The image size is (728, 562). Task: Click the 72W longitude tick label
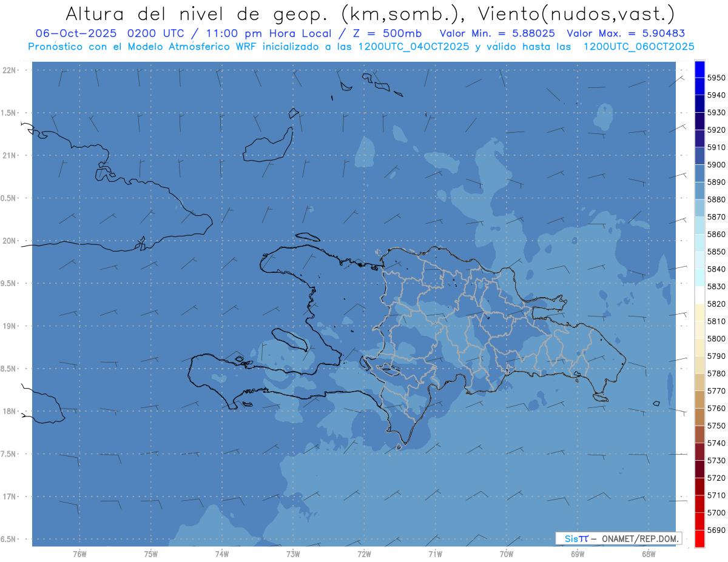pos(364,553)
